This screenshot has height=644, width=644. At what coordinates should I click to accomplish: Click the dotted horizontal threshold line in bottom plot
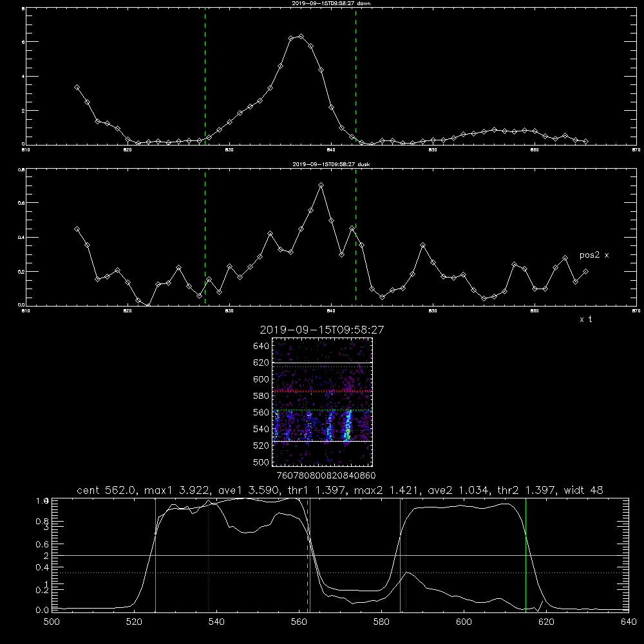tap(340, 573)
